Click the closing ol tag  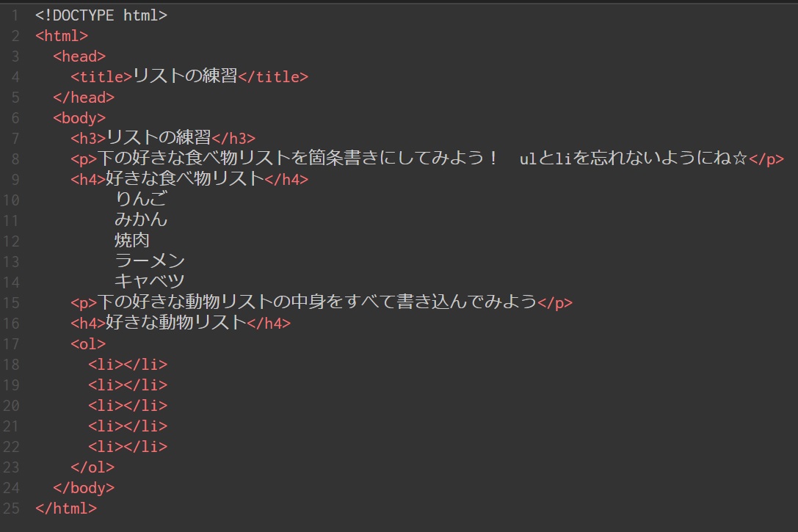point(93,467)
